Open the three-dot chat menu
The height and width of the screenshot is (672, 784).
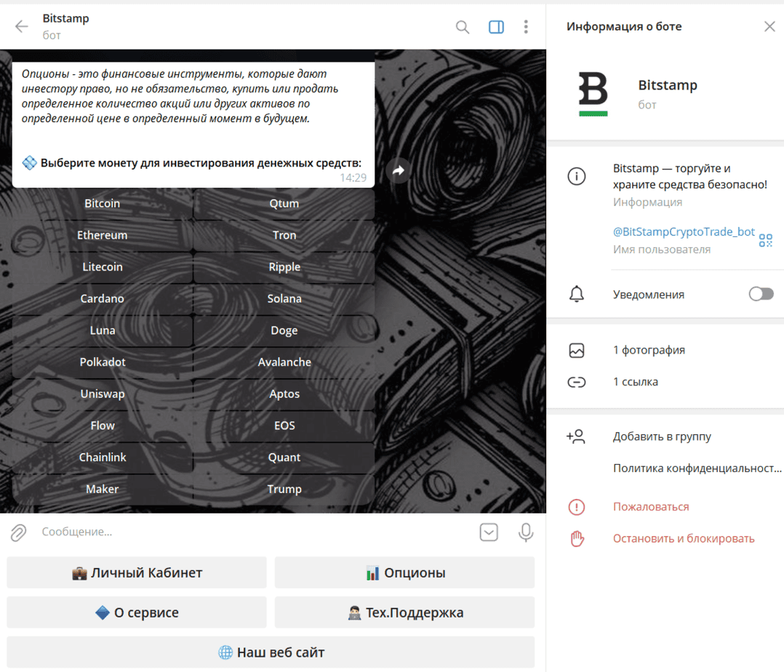(526, 27)
